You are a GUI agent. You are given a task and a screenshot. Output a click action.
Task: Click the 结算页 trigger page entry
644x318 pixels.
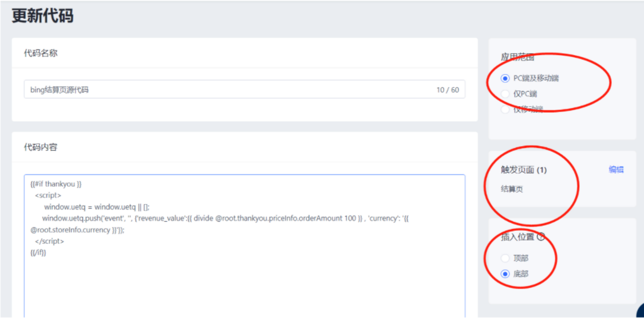512,189
